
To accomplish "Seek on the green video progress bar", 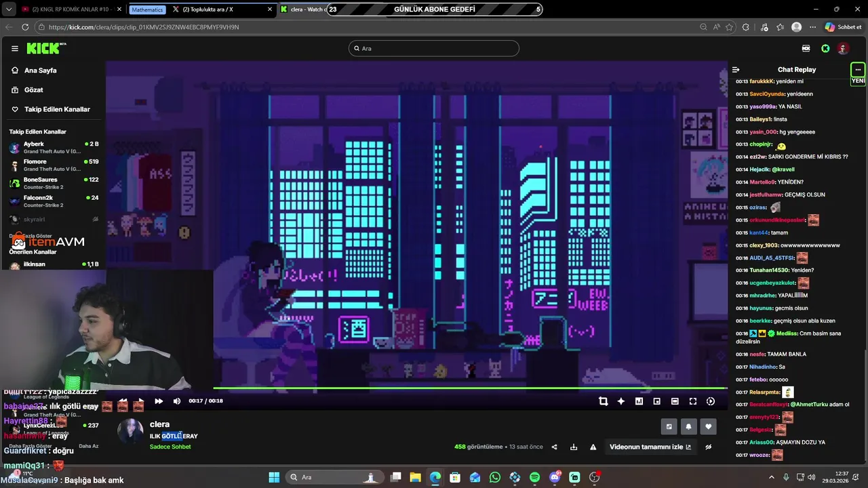I will pyautogui.click(x=470, y=388).
